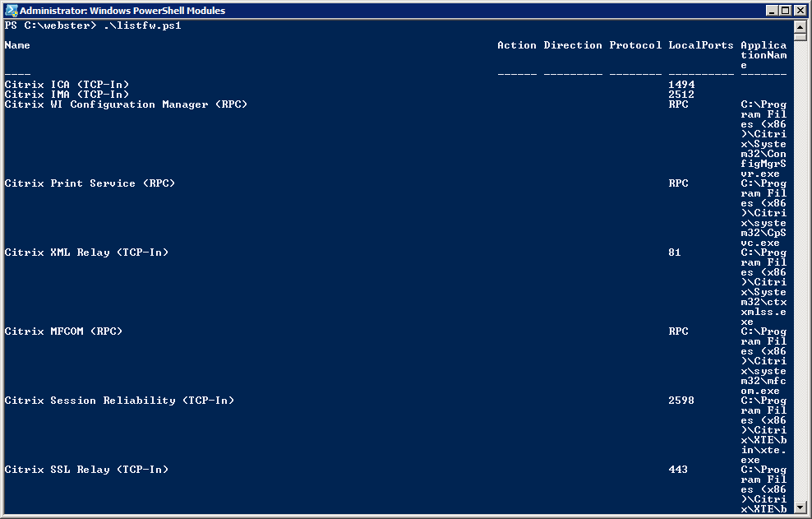The image size is (812, 519).
Task: Click the vertical scrollbar up arrow
Action: [x=800, y=26]
